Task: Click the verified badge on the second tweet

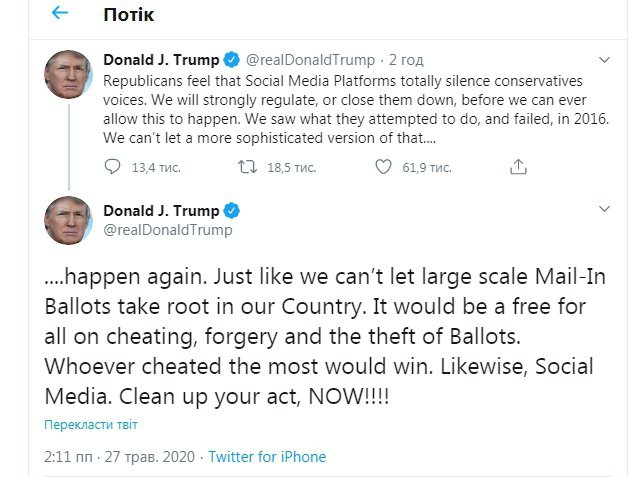Action: tap(230, 210)
